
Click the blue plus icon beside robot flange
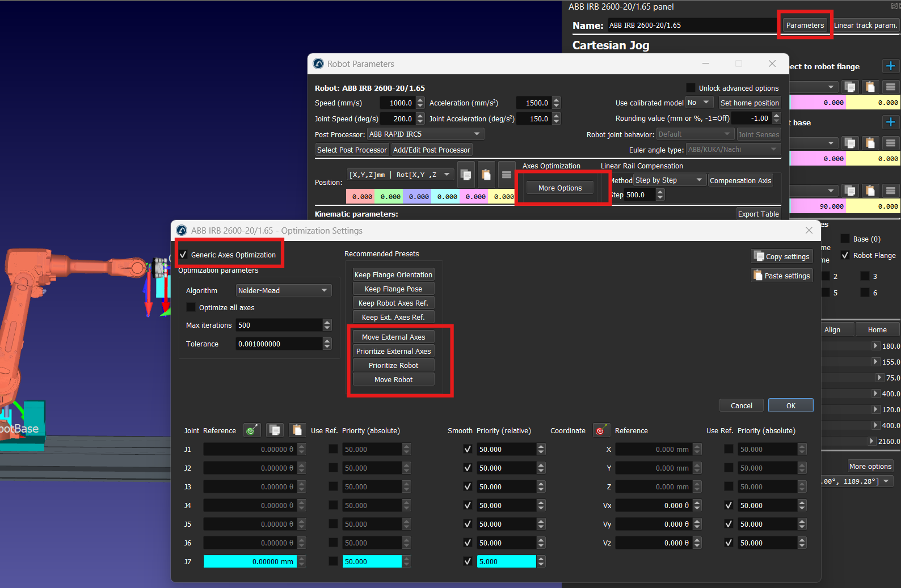pos(890,66)
